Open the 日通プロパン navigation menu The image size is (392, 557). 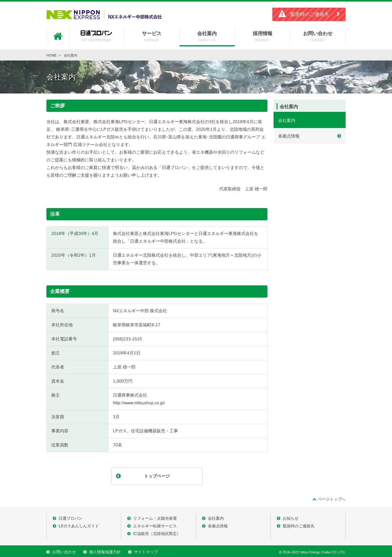[x=96, y=36]
